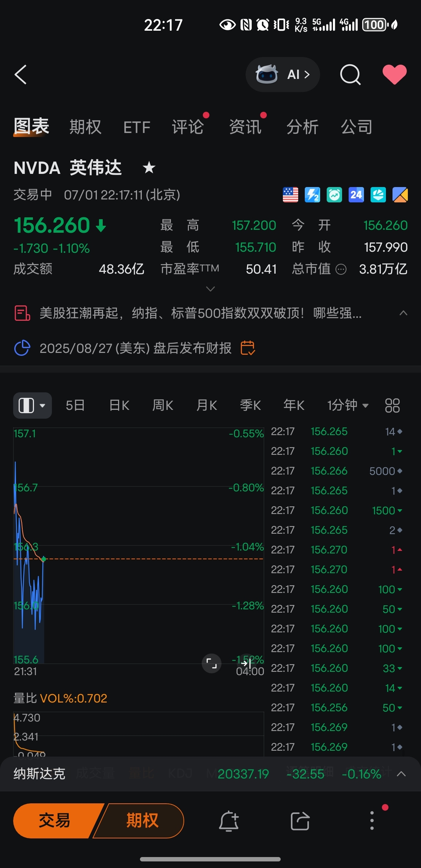Switch to the 图表 tab
The width and height of the screenshot is (421, 868).
click(31, 127)
